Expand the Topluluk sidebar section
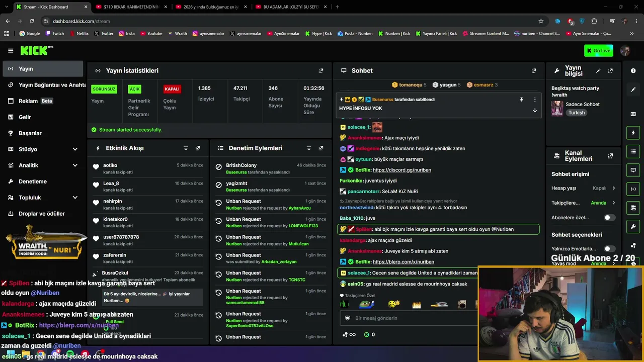Screen dimensions: 644x362 [x=75, y=198]
